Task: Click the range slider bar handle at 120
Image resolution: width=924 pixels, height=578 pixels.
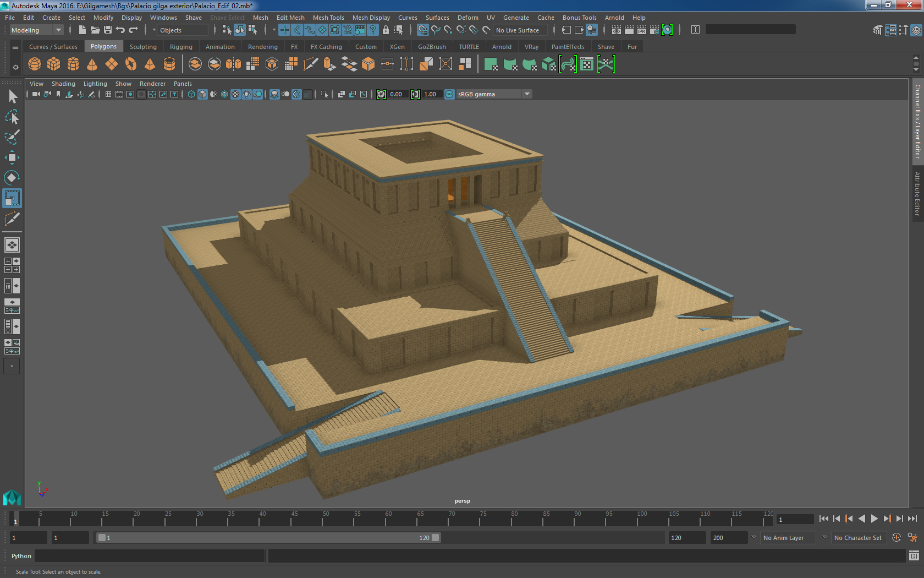Action: [x=436, y=538]
